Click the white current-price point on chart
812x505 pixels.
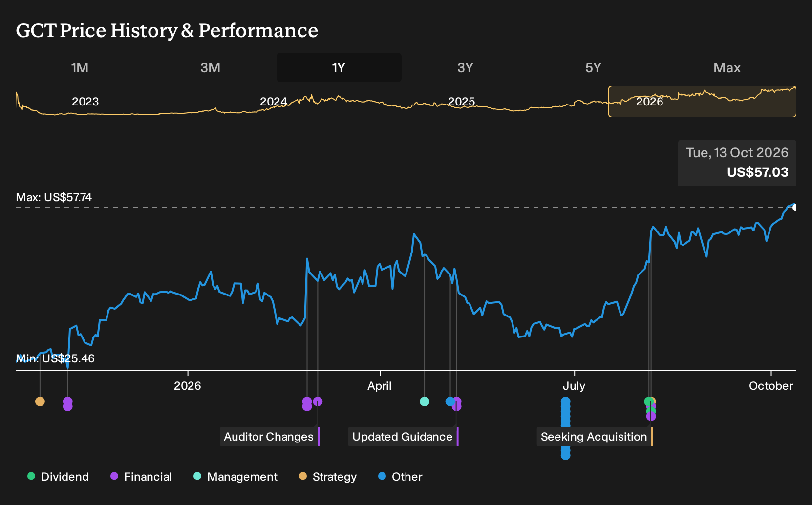(795, 208)
